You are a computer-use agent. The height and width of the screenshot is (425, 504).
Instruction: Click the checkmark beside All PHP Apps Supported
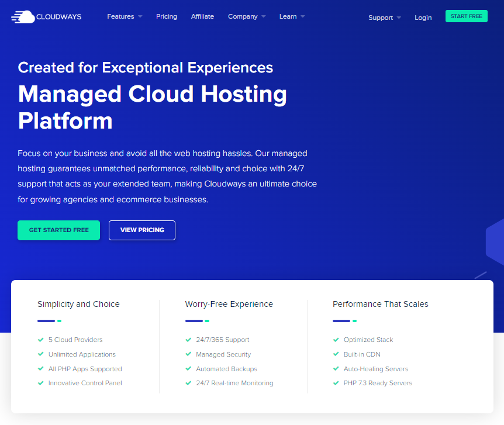point(41,368)
